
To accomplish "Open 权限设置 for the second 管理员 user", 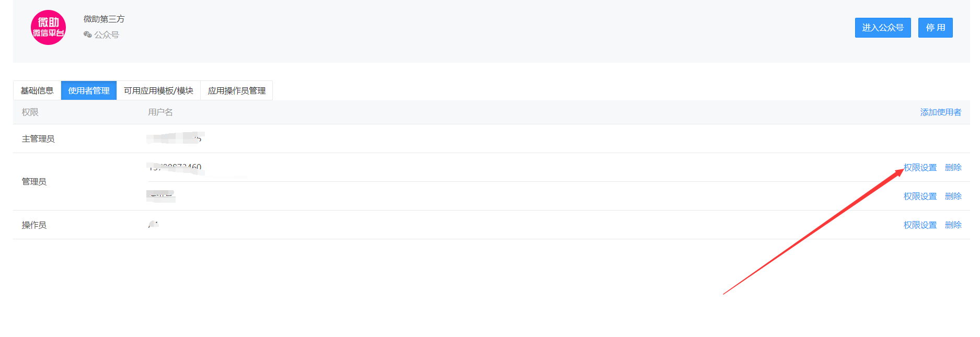I will coord(920,196).
